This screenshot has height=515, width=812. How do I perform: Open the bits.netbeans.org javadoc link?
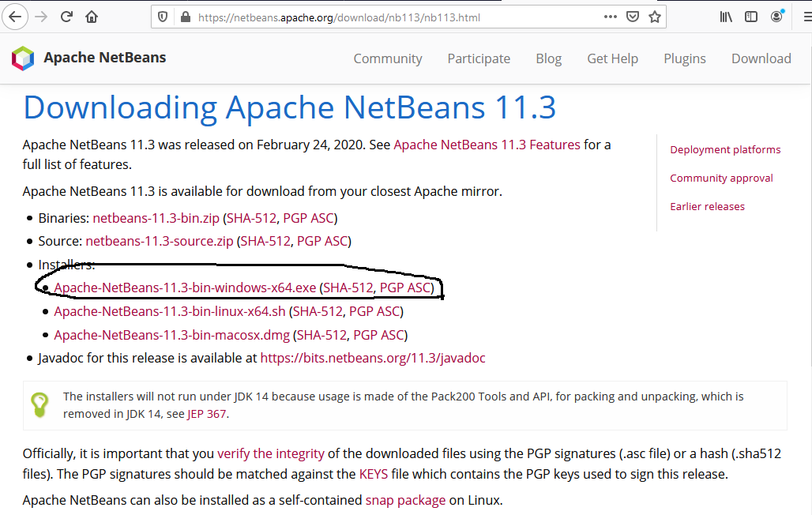click(373, 358)
